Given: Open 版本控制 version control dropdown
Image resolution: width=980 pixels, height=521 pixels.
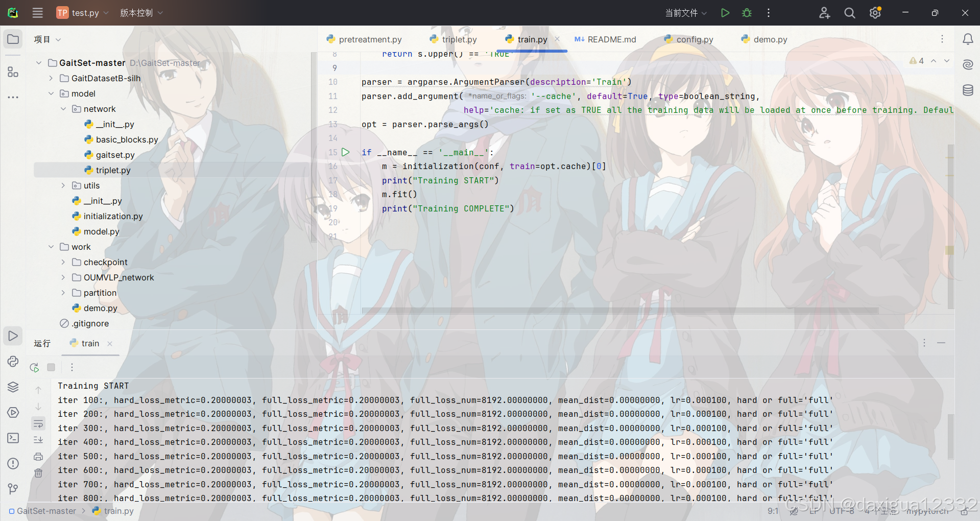Looking at the screenshot, I should (x=141, y=13).
